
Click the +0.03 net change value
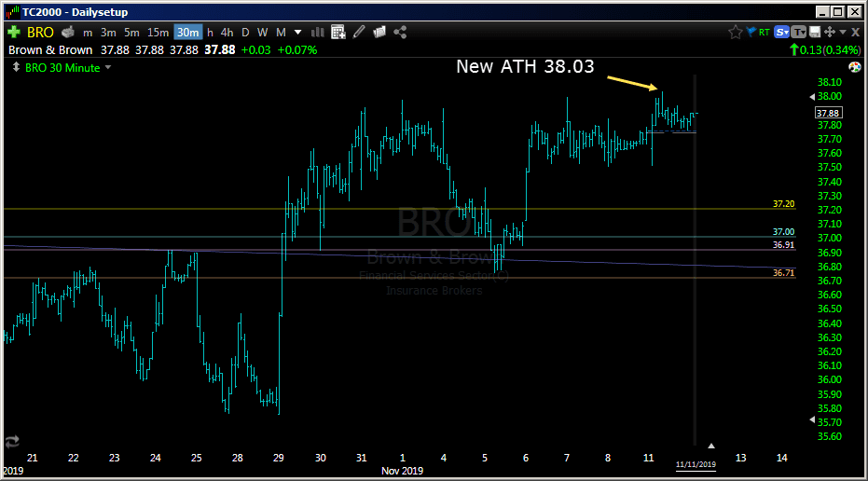pos(255,49)
